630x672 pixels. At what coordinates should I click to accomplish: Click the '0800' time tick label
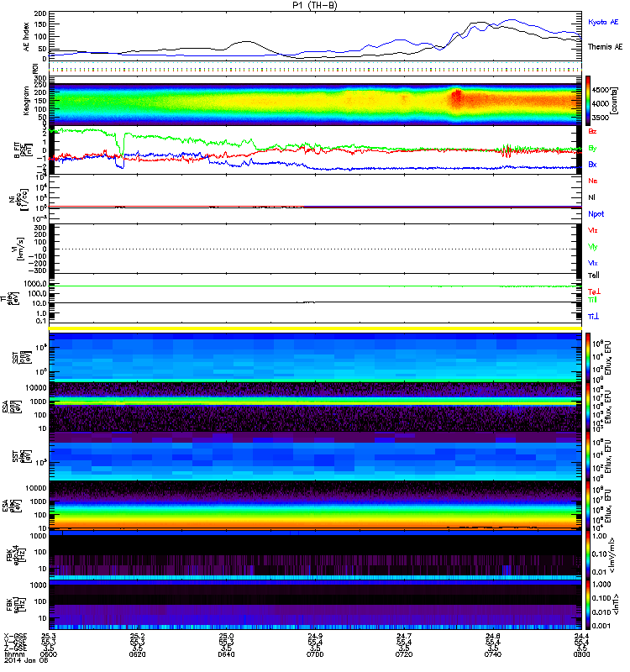(x=581, y=654)
